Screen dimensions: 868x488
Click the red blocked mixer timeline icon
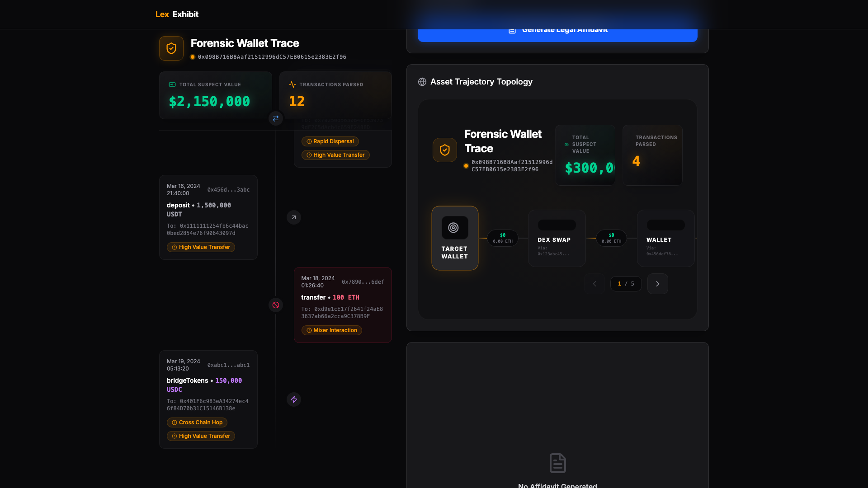276,305
